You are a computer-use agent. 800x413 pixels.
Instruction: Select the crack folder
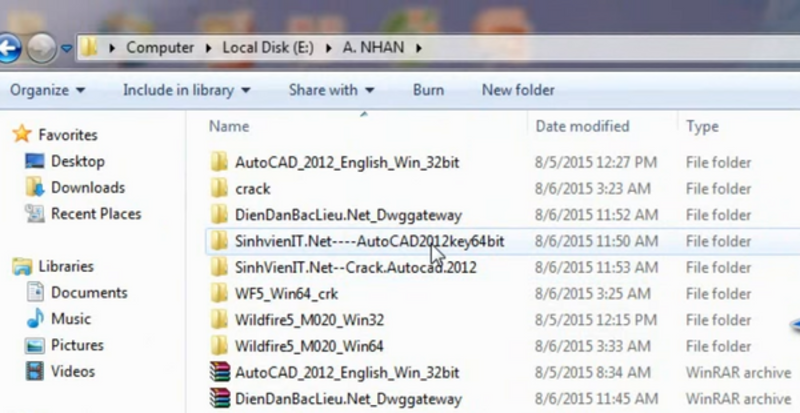(x=253, y=189)
